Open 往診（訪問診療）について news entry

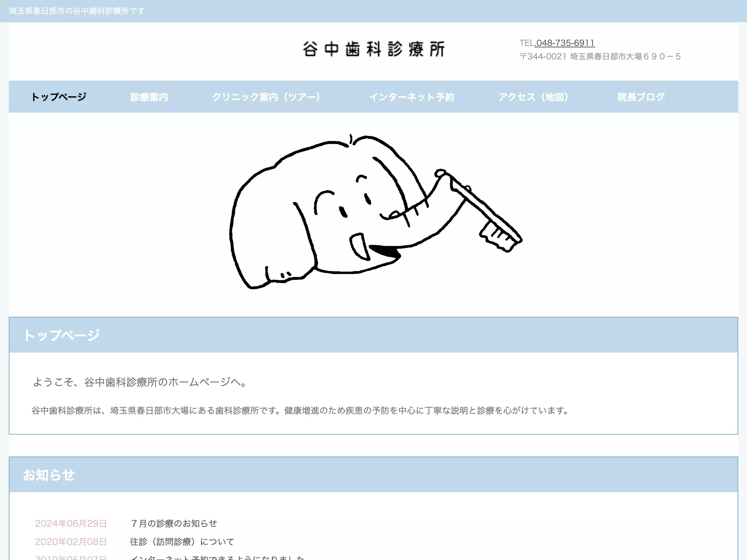pyautogui.click(x=182, y=542)
